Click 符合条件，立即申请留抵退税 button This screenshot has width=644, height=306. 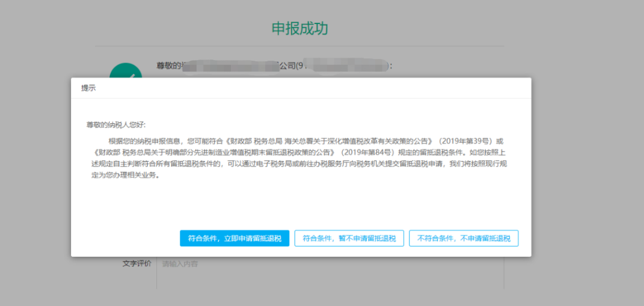(x=235, y=238)
